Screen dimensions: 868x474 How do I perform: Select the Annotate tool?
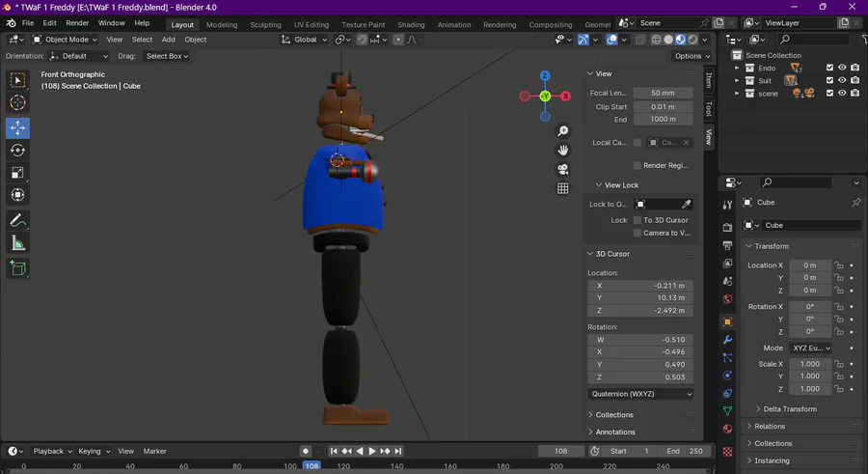coord(17,221)
